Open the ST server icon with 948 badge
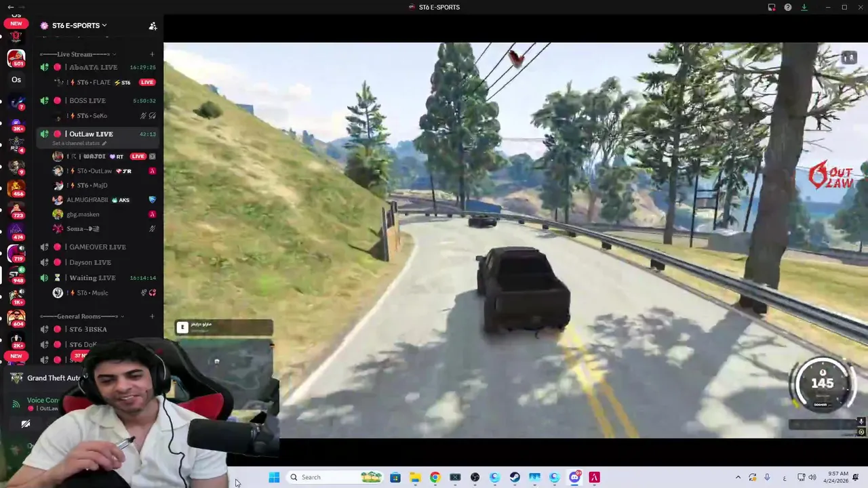 (x=16, y=275)
